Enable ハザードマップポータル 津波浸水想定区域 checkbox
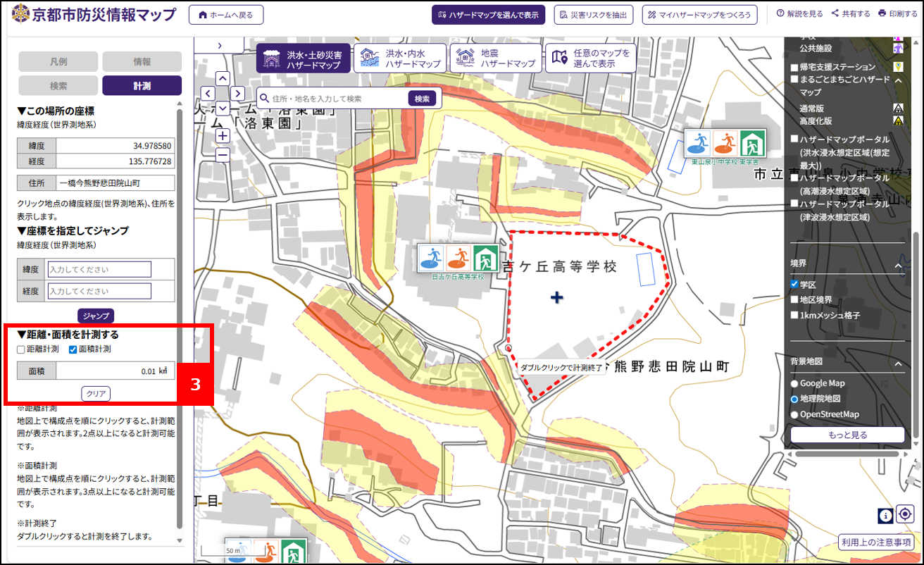924x565 pixels. (794, 204)
